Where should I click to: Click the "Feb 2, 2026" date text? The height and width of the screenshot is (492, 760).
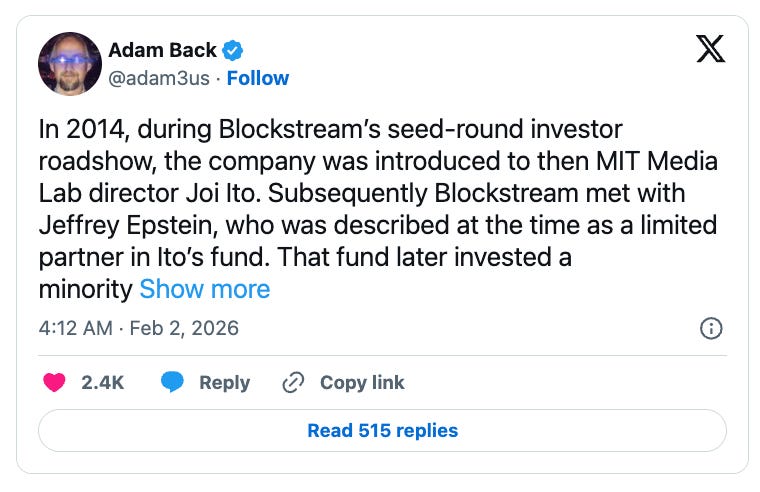(x=186, y=328)
